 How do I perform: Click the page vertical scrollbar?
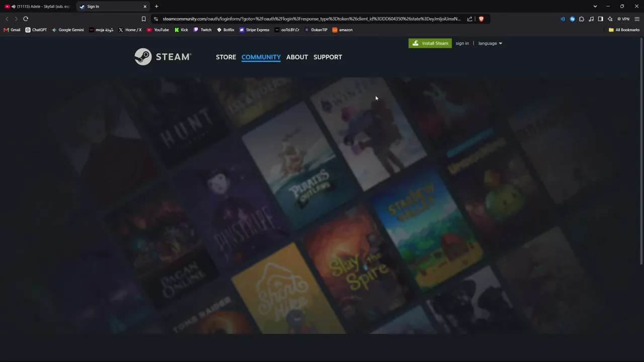[x=642, y=152]
